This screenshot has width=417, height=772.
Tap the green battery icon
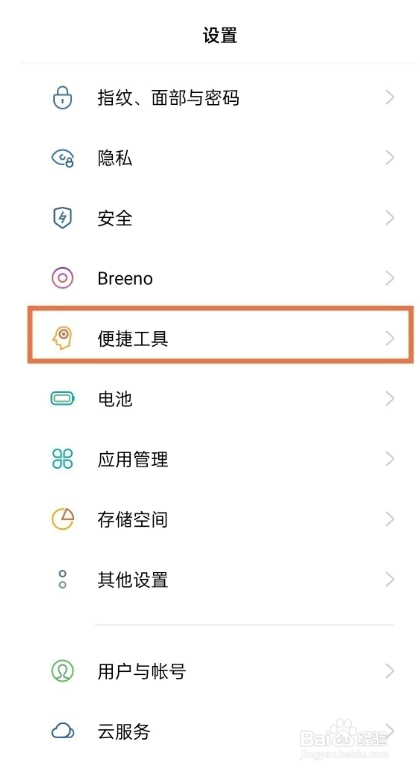(63, 398)
